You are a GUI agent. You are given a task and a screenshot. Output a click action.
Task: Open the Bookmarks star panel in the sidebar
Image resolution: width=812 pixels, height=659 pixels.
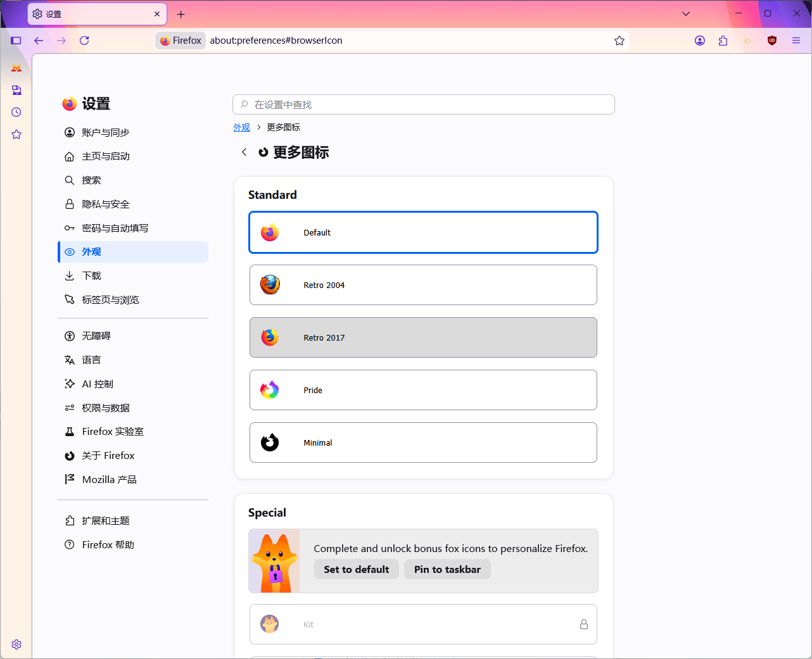16,134
